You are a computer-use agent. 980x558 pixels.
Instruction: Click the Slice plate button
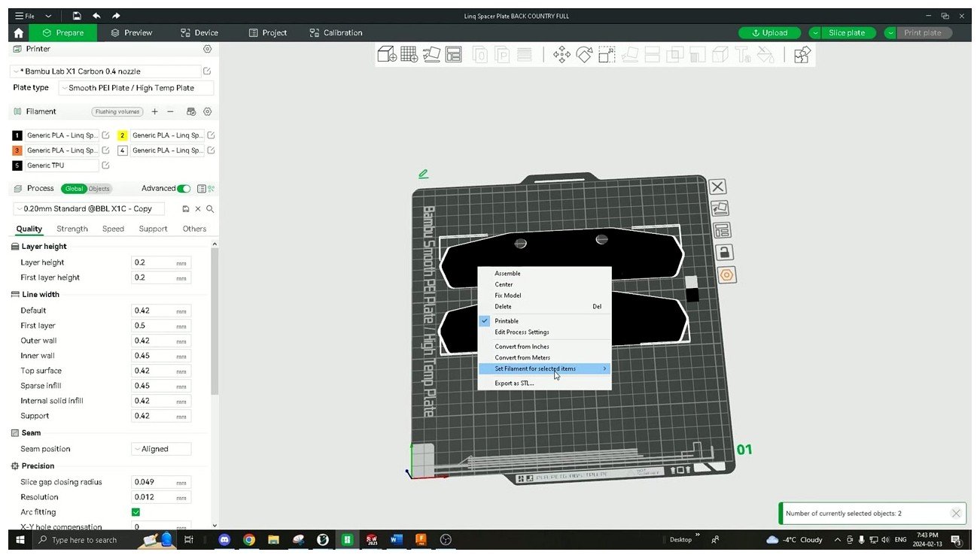point(847,33)
